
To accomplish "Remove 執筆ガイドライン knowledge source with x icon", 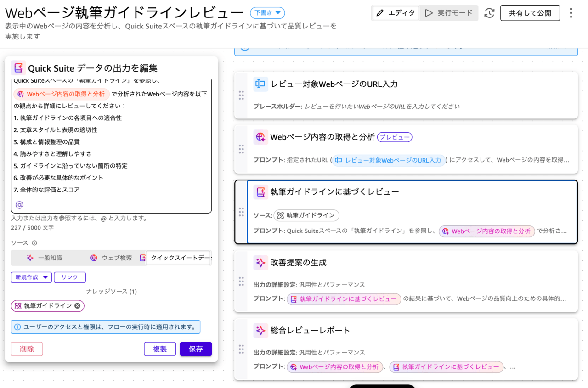I will coord(77,306).
